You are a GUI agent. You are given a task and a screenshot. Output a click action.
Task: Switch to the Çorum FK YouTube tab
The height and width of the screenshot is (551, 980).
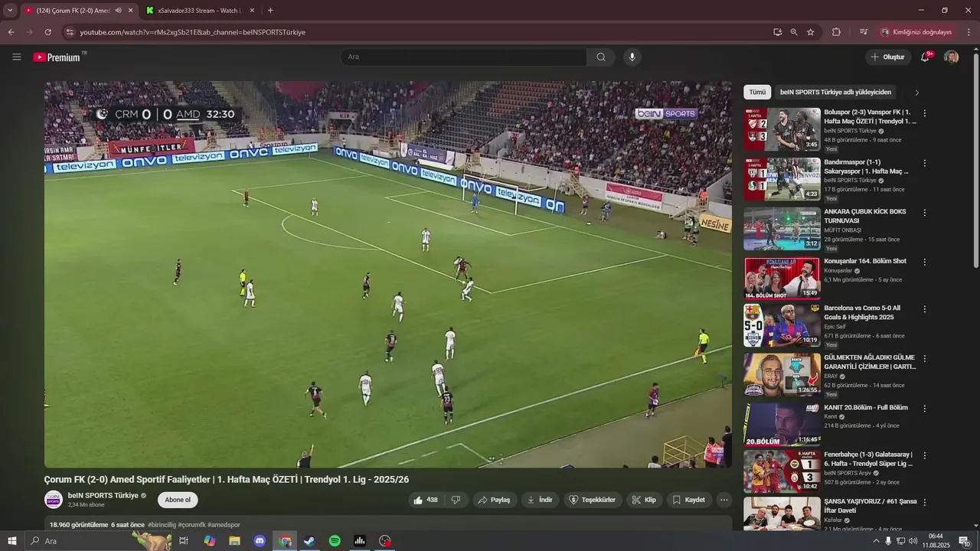click(x=73, y=11)
